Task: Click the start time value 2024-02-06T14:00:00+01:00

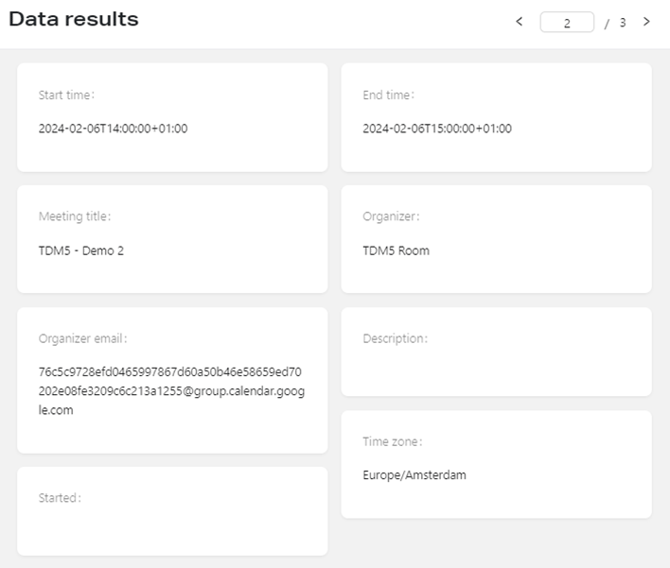Action: pos(113,128)
